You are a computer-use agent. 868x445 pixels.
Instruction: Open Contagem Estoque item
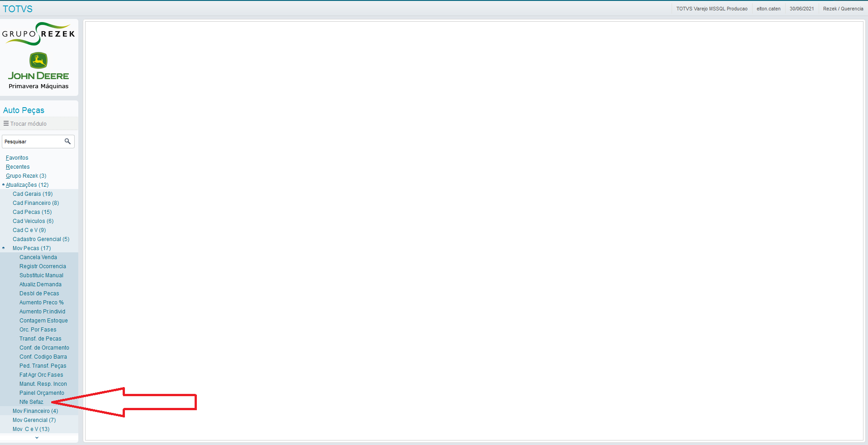pos(43,321)
